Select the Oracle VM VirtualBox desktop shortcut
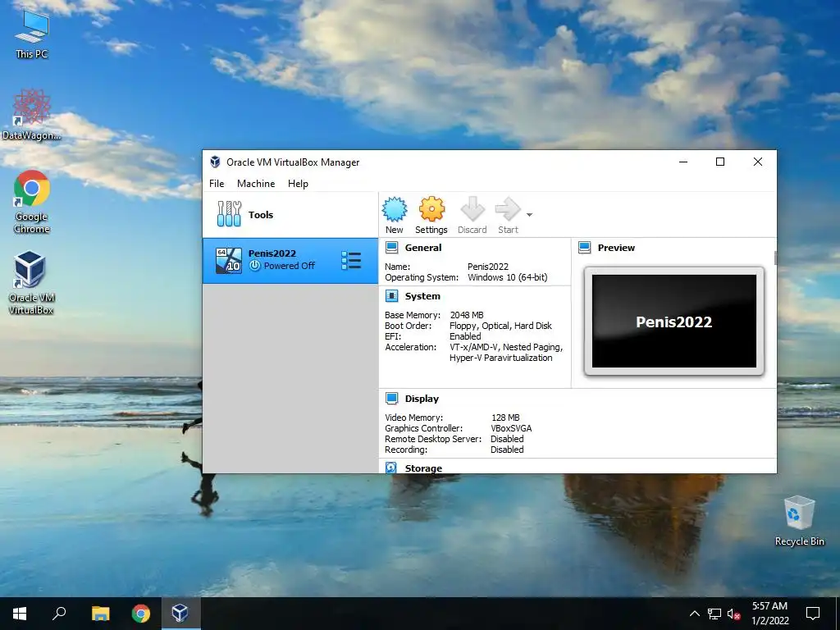 click(31, 283)
